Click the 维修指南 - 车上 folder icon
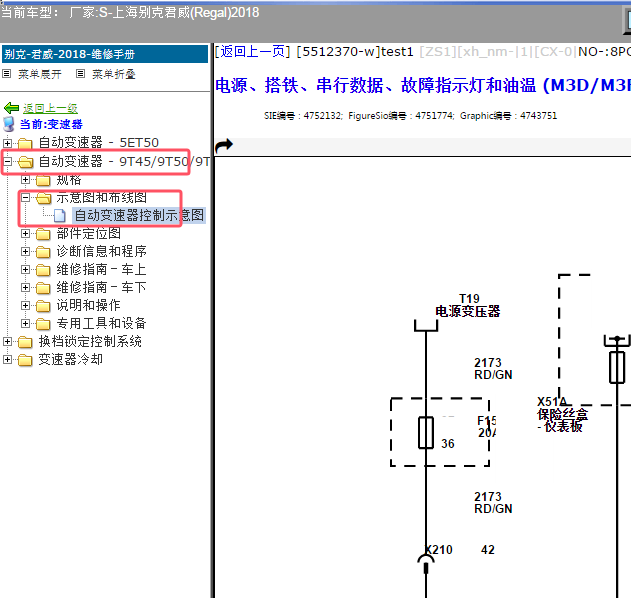 click(x=43, y=270)
